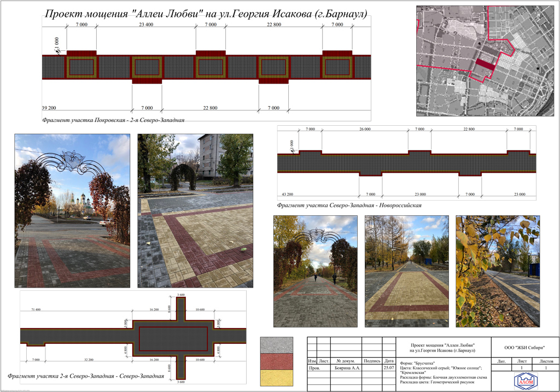The height and width of the screenshot is (392, 560).
Task: Open the photo of paving near apartment building
Action: click(x=195, y=210)
